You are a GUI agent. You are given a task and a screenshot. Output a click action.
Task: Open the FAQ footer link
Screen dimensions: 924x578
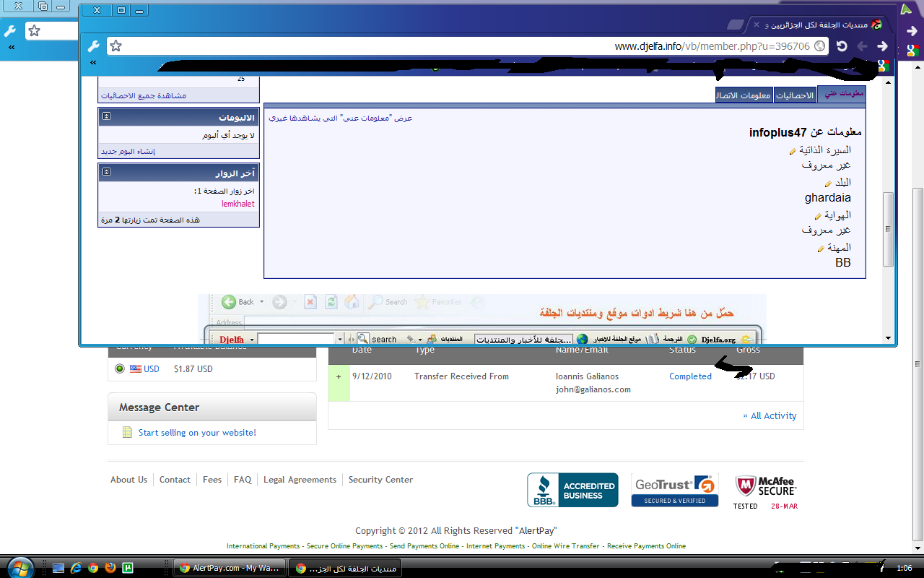pos(243,480)
